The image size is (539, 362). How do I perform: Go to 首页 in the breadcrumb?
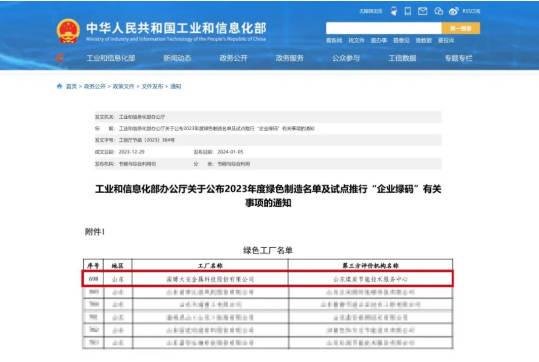click(x=72, y=86)
